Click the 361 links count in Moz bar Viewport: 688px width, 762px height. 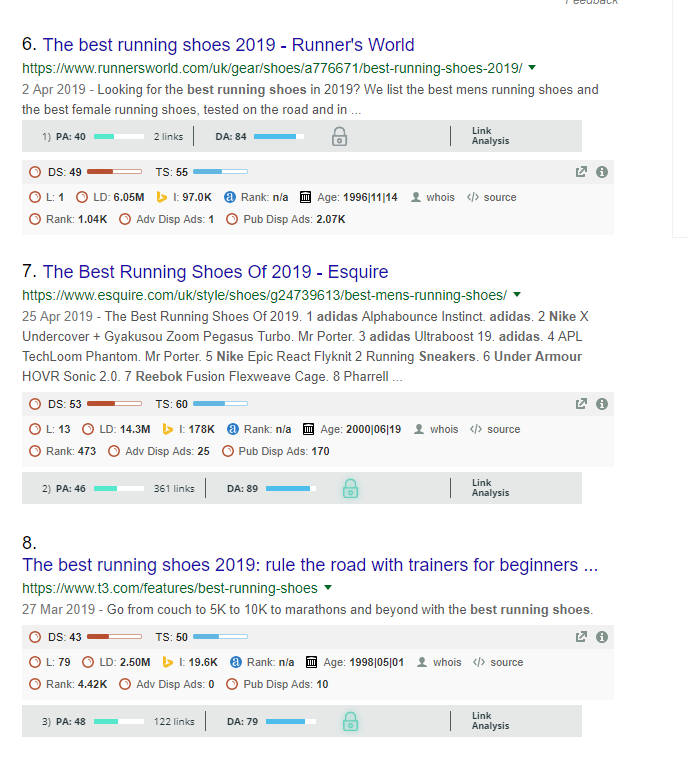click(174, 488)
